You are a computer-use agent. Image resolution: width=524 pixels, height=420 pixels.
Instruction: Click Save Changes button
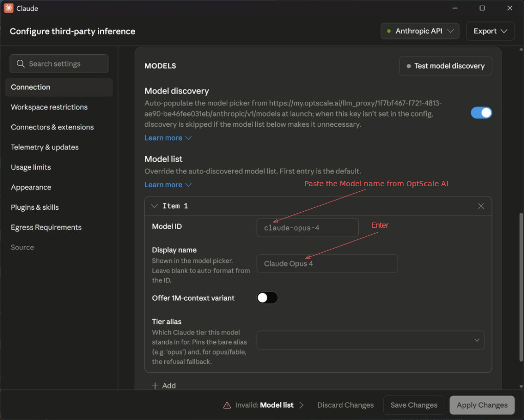click(413, 405)
